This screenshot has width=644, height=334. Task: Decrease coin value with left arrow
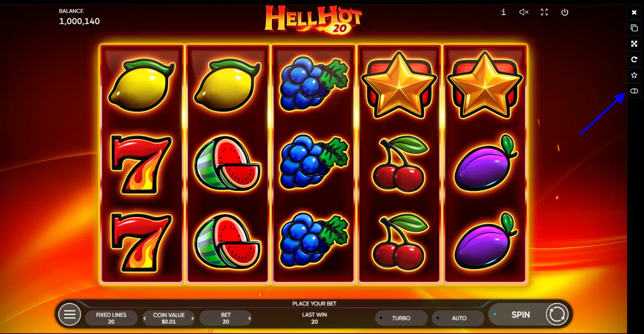click(x=145, y=319)
